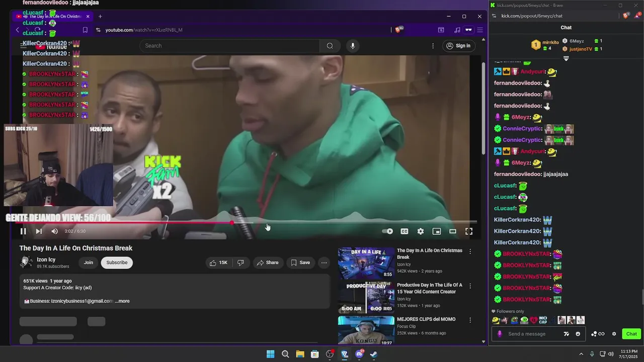Open Izon Icy channel avatar
Screen dimensions: 644x362
pyautogui.click(x=26, y=262)
